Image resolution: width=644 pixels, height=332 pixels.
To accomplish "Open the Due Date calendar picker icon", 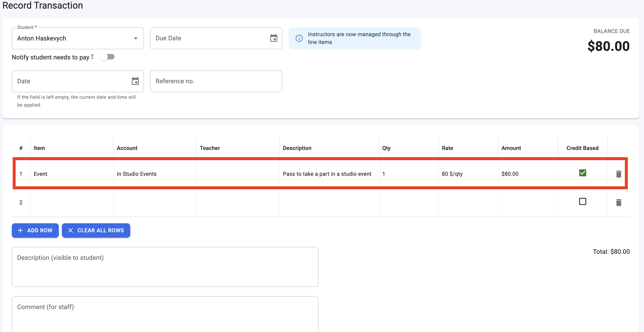I will 274,38.
